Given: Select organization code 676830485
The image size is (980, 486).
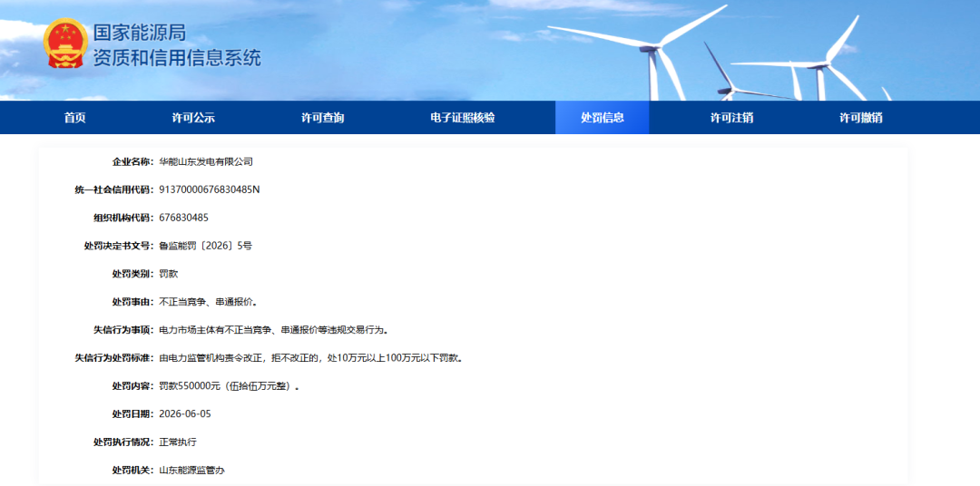Looking at the screenshot, I should (x=183, y=218).
